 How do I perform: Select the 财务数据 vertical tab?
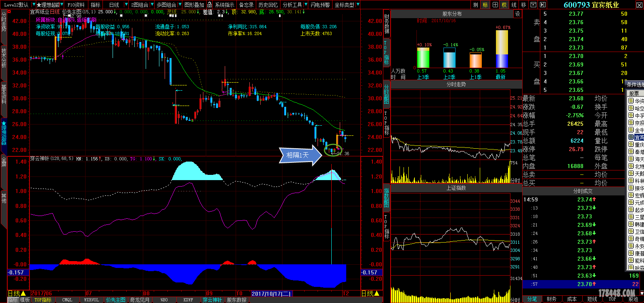[387, 24]
